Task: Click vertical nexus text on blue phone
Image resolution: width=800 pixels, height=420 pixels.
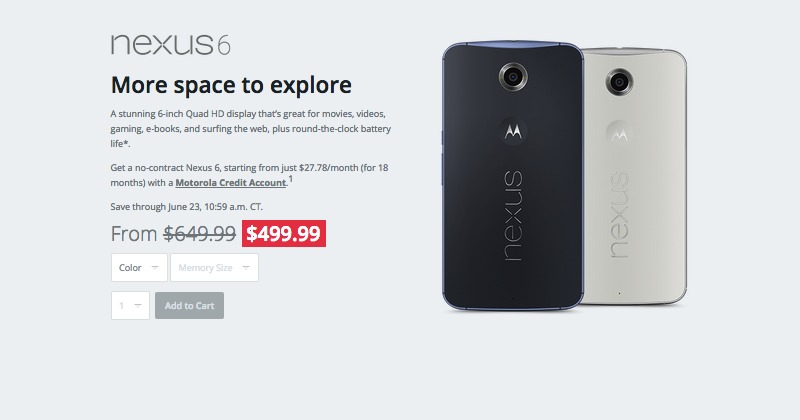Action: coord(513,216)
